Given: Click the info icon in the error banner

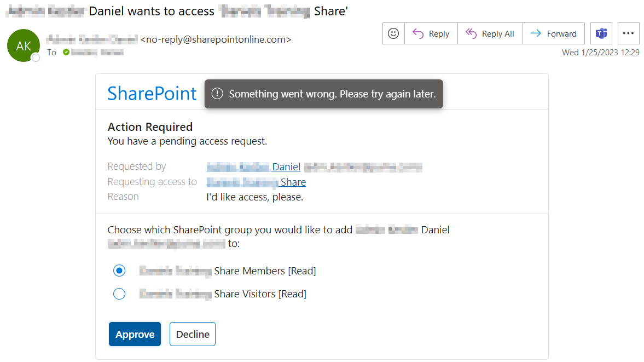Looking at the screenshot, I should click(218, 94).
